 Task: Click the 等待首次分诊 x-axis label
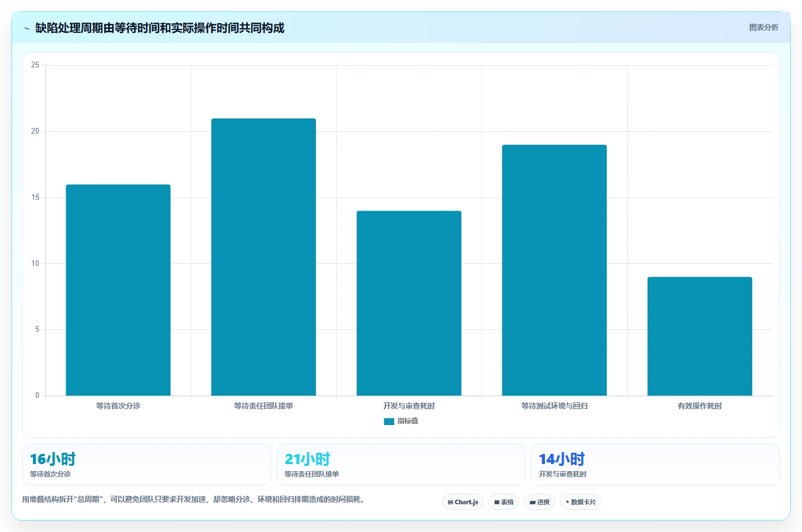pos(118,406)
